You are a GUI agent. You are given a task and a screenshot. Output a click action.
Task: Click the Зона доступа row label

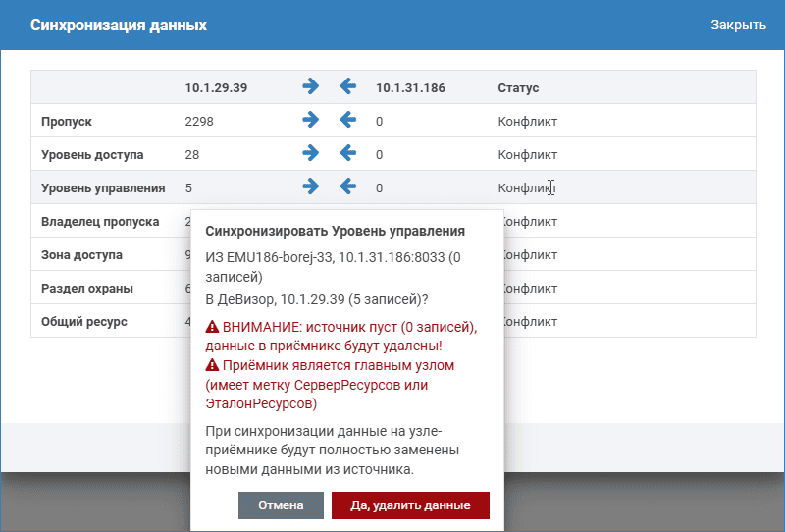point(81,255)
